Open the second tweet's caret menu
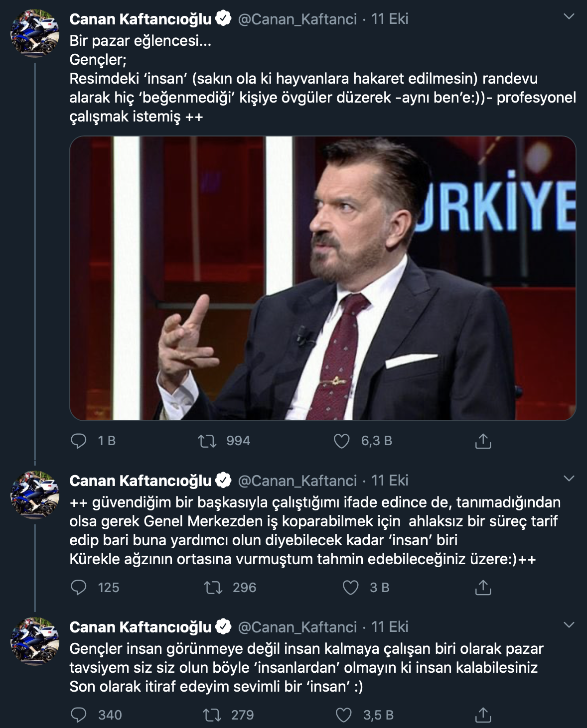 pos(568,480)
